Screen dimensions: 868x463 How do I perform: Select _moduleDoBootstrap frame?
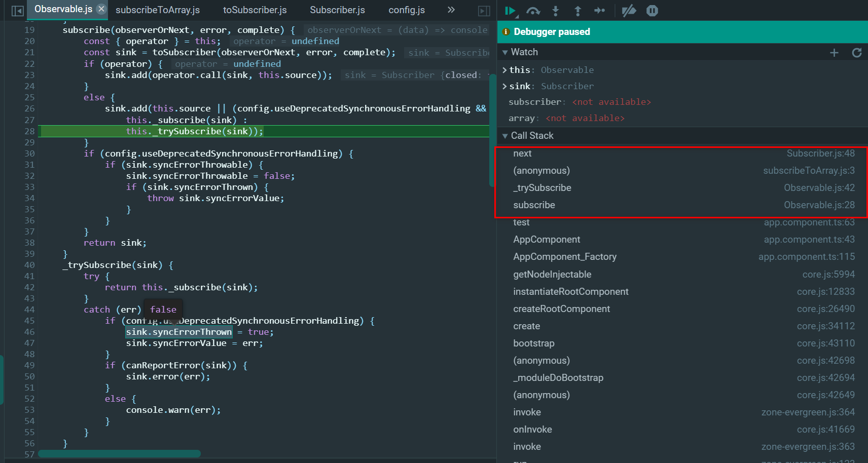[682, 378]
